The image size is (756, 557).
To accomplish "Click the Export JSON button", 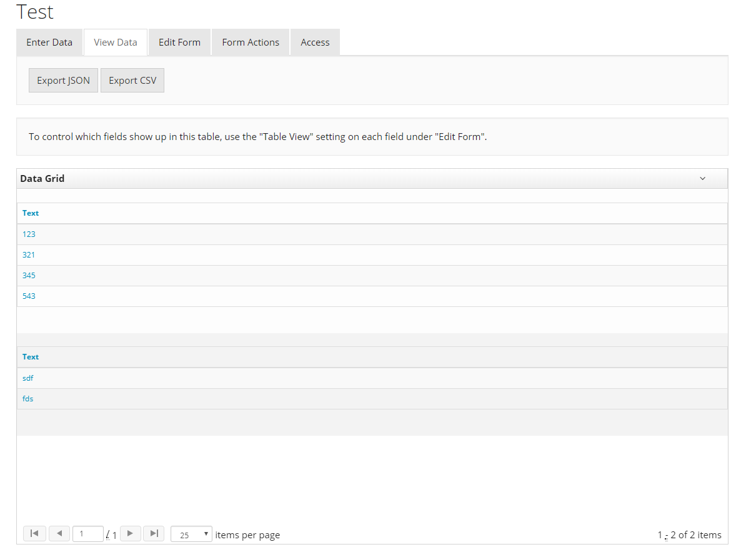I will pos(63,80).
